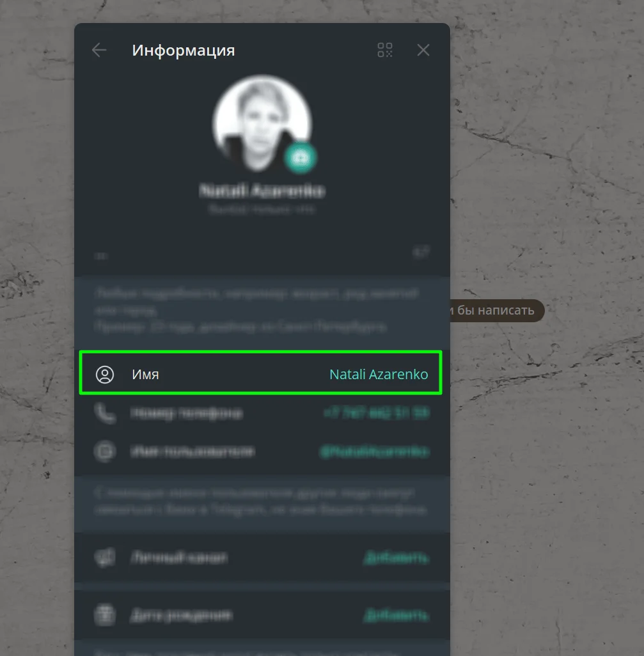Add a personal channel via Добавить
The width and height of the screenshot is (644, 656).
(x=396, y=558)
